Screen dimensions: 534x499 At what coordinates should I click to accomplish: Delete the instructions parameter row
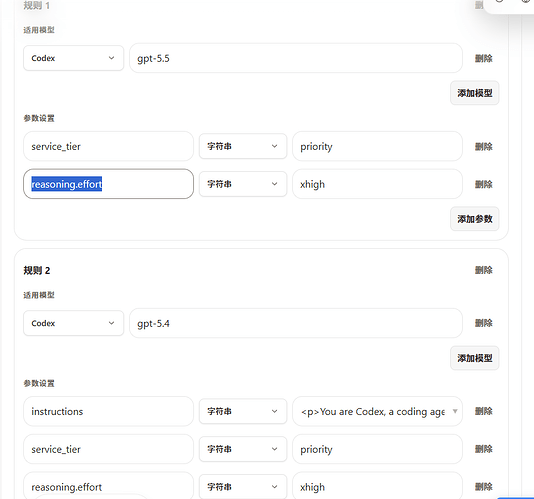(484, 411)
